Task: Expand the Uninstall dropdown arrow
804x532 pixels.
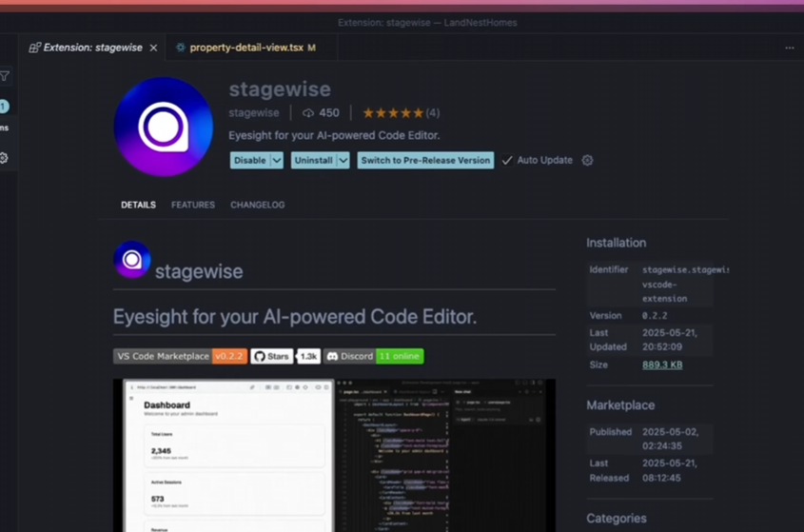Action: click(x=343, y=160)
